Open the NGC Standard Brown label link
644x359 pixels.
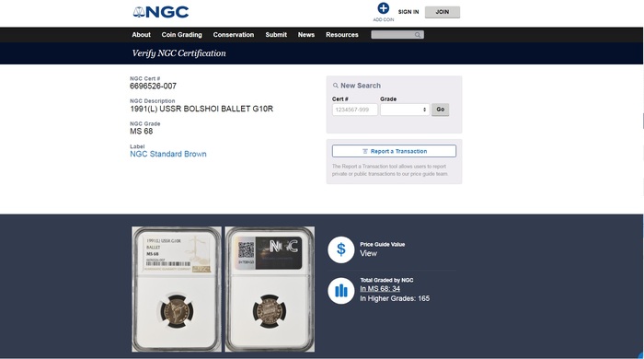[168, 154]
